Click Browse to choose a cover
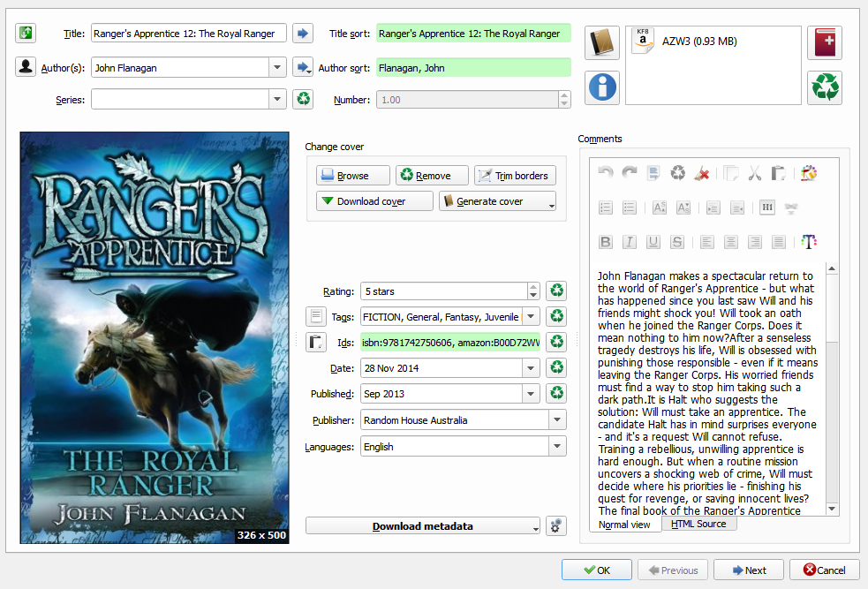The width and height of the screenshot is (868, 589). [352, 176]
